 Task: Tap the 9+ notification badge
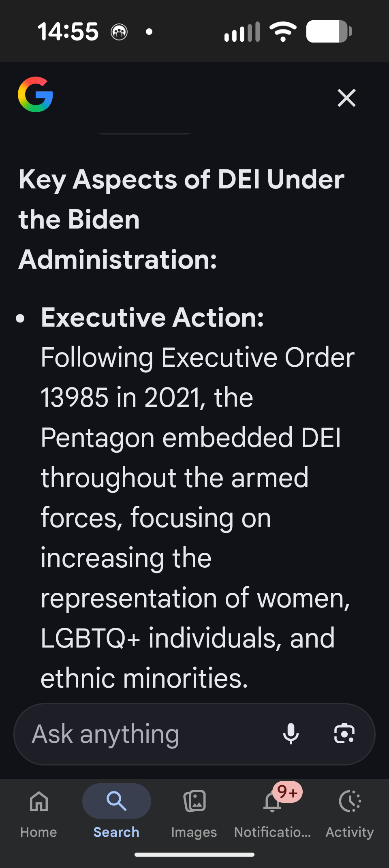click(x=288, y=792)
